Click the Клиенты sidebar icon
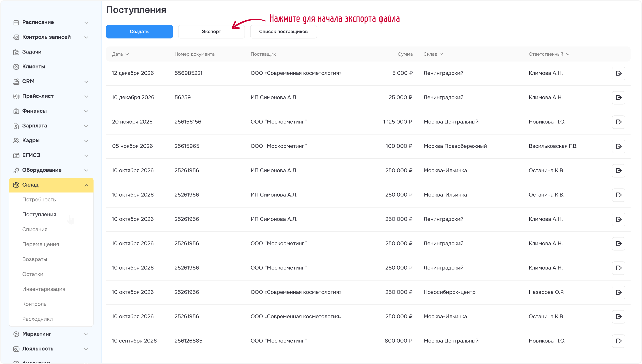This screenshot has height=364, width=642. (16, 67)
